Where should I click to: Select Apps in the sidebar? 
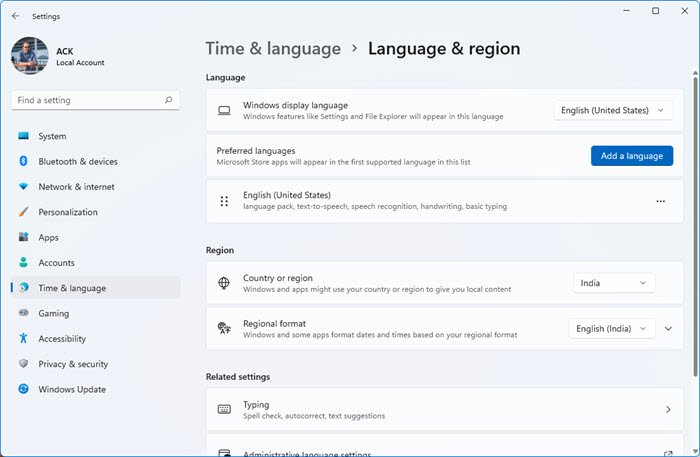tap(48, 238)
